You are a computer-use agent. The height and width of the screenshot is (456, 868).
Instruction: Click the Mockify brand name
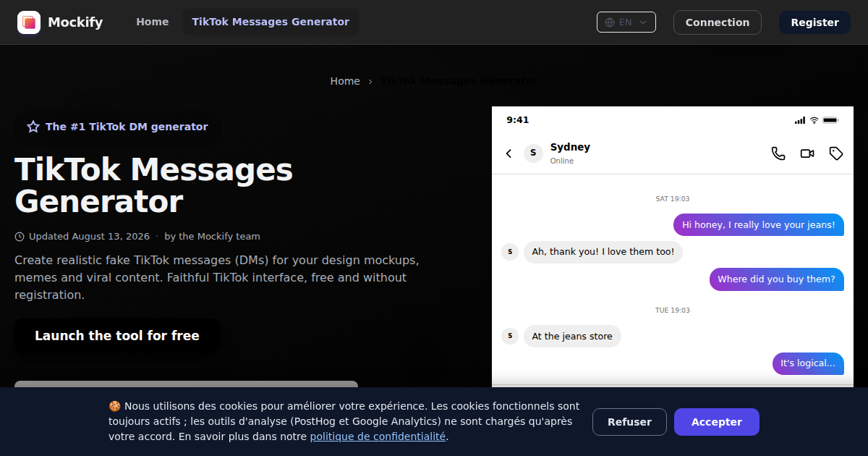point(75,22)
